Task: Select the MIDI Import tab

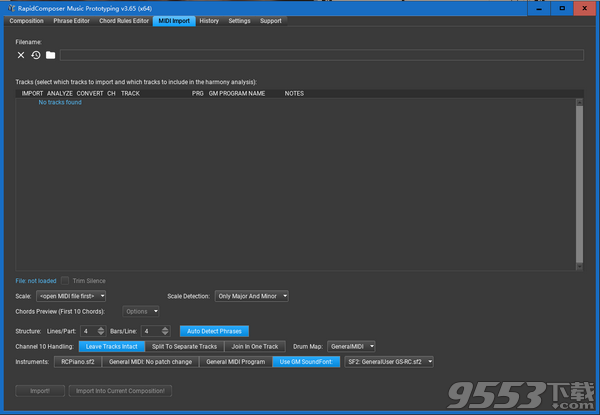Action: tap(174, 21)
